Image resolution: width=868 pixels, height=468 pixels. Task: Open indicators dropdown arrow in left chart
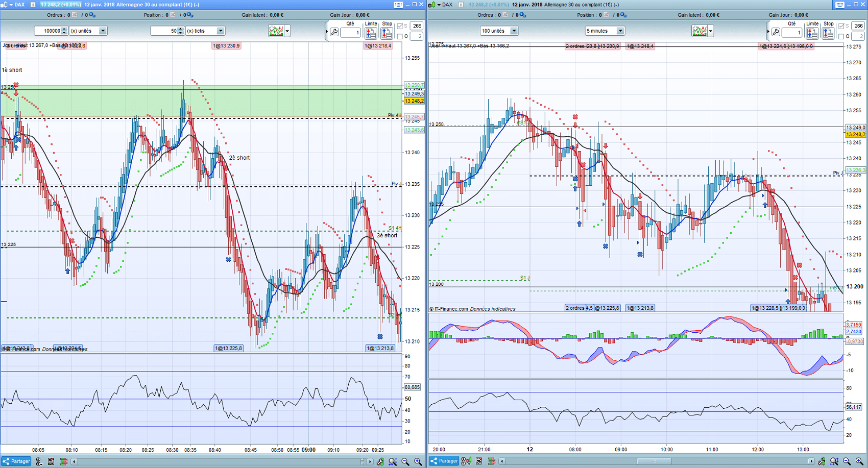(x=287, y=31)
